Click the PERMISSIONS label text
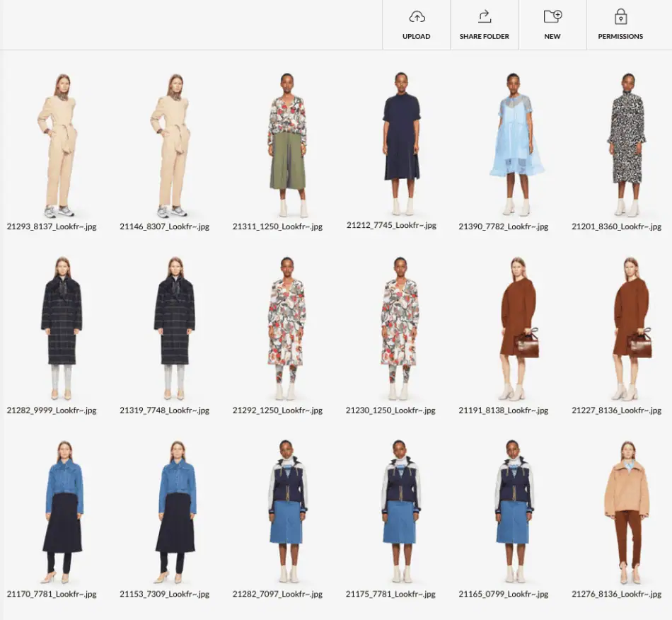The width and height of the screenshot is (672, 620). pos(620,36)
